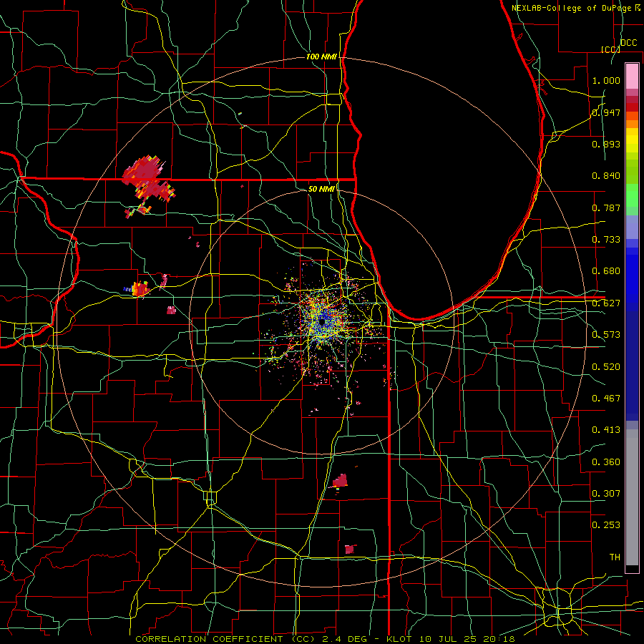644x644 pixels.
Task: Click the 0.253 colorbar value
Action: coord(606,525)
